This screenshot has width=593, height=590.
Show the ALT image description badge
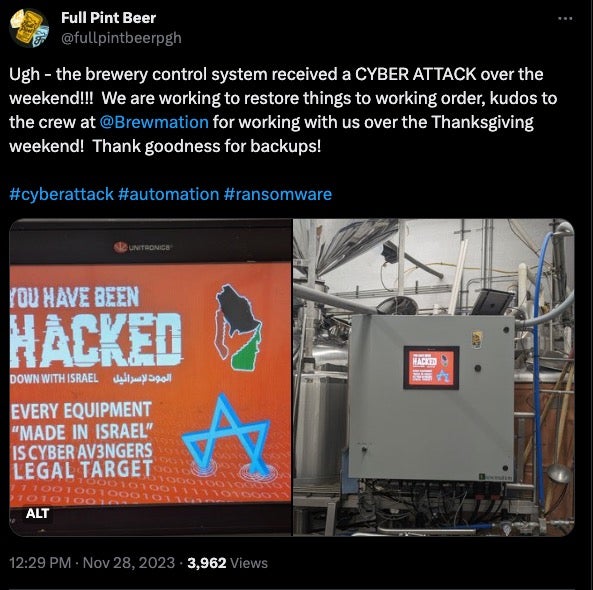pyautogui.click(x=37, y=514)
